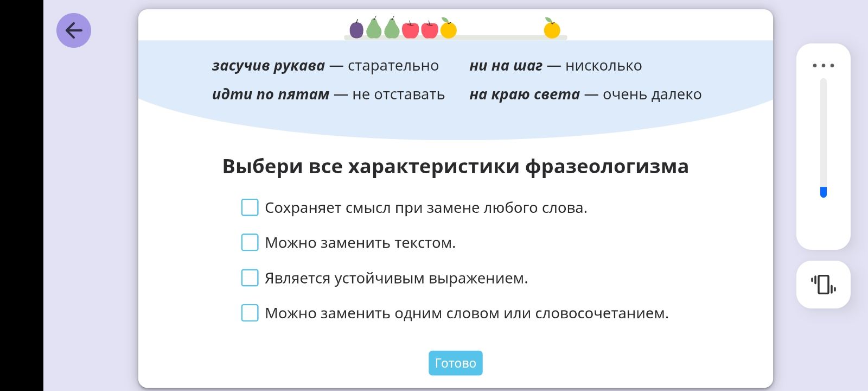
Task: Check 'Является устойчивым выражением' option
Action: [250, 278]
